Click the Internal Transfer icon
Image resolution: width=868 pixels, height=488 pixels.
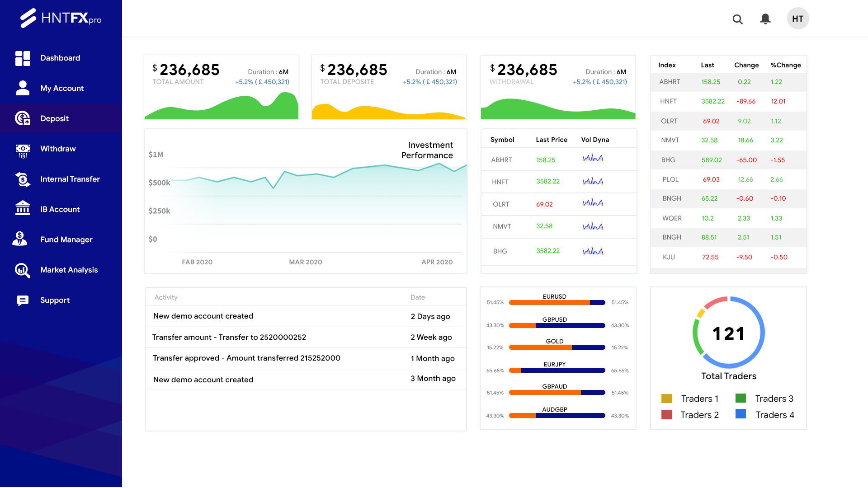click(x=23, y=179)
